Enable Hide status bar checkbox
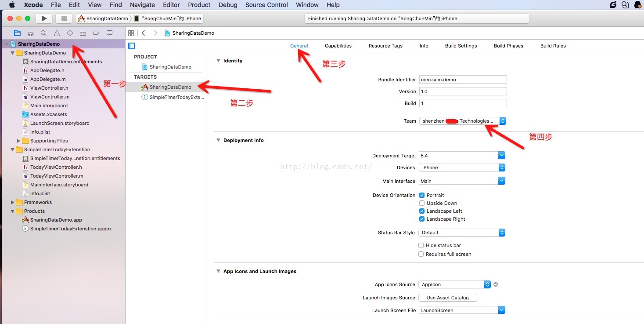Screen dimensions: 644x324 pyautogui.click(x=421, y=245)
